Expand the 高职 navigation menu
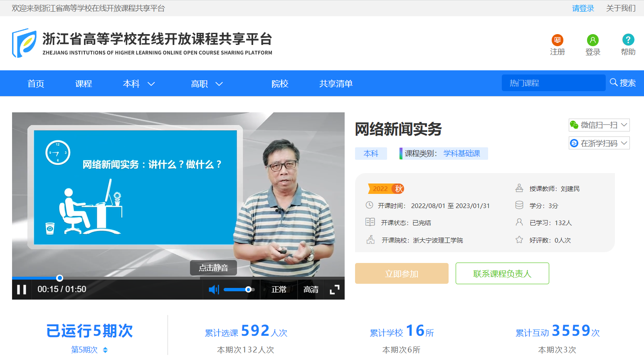The image size is (644, 362). point(207,84)
